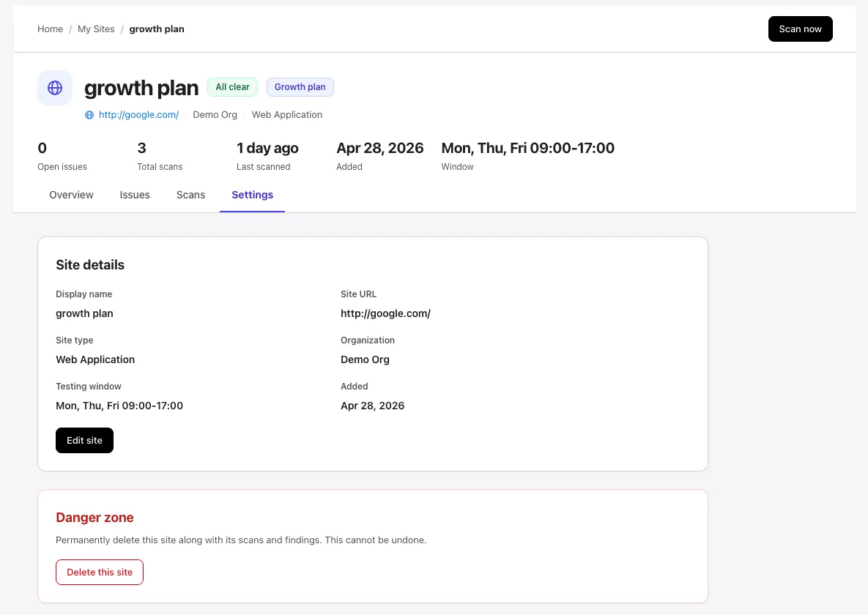
Task: Click the '1 day ago' last scanned stat
Action: point(267,155)
